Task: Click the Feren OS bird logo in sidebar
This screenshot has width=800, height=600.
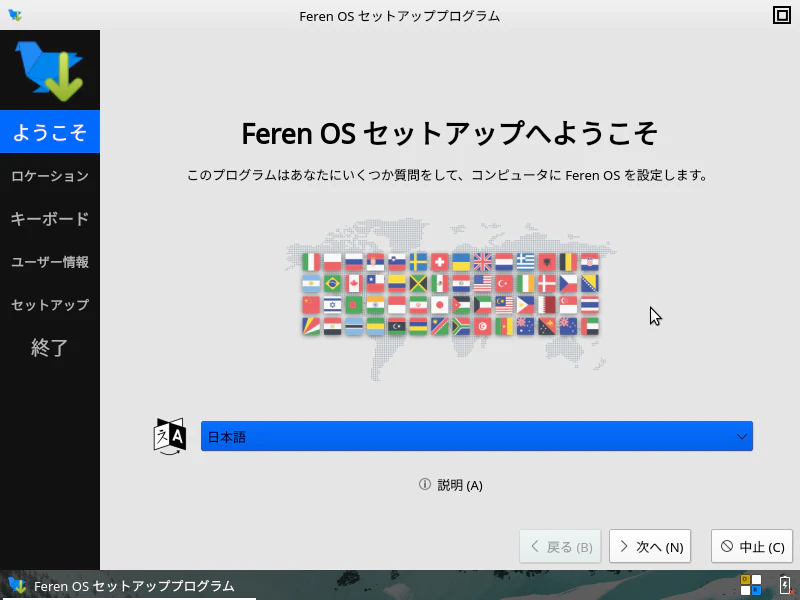Action: coord(49,70)
